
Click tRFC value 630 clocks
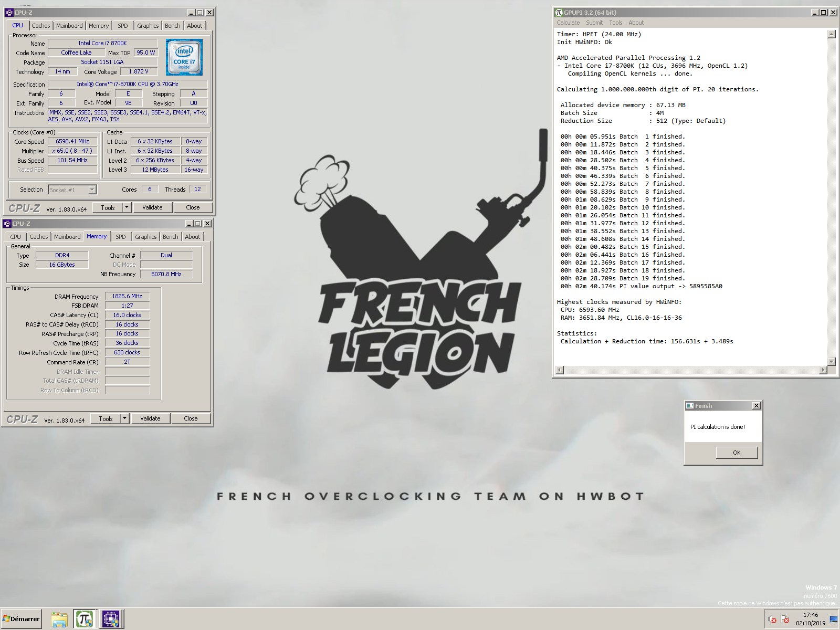pyautogui.click(x=127, y=352)
